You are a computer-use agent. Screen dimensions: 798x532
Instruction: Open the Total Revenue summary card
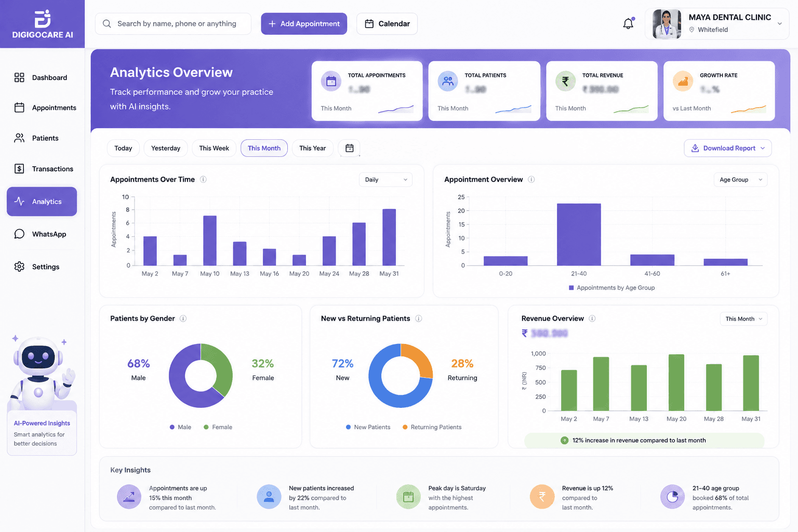602,91
